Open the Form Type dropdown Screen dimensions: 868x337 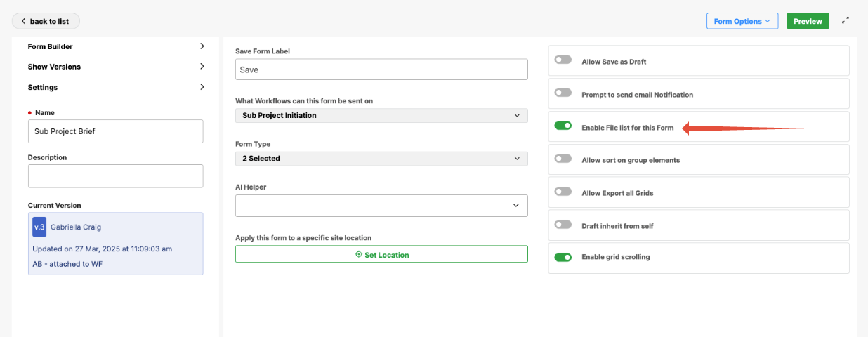pyautogui.click(x=381, y=159)
